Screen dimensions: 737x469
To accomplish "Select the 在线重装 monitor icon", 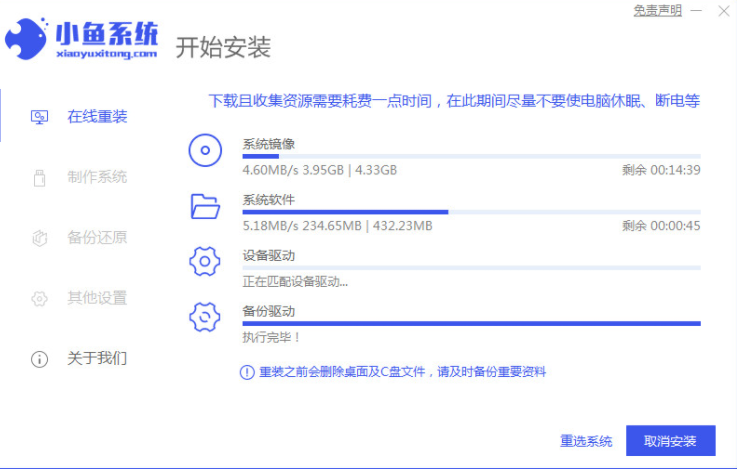I will tap(39, 117).
